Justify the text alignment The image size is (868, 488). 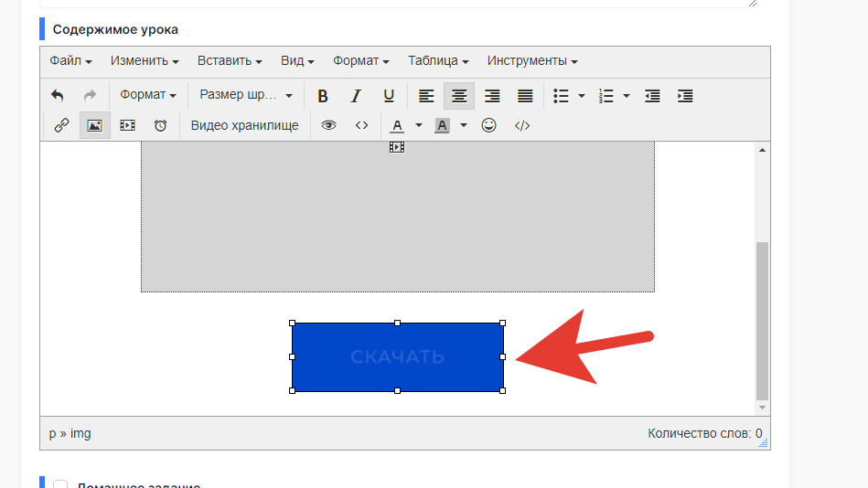coord(525,96)
